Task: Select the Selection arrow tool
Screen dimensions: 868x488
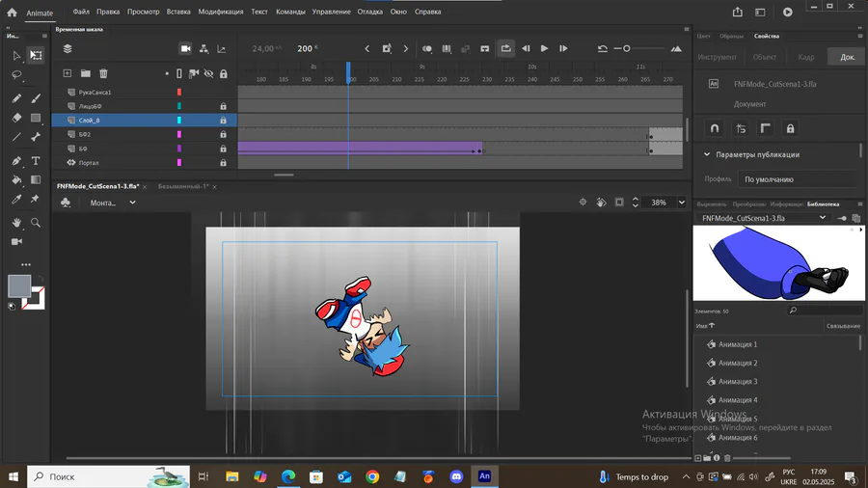Action: [16, 55]
